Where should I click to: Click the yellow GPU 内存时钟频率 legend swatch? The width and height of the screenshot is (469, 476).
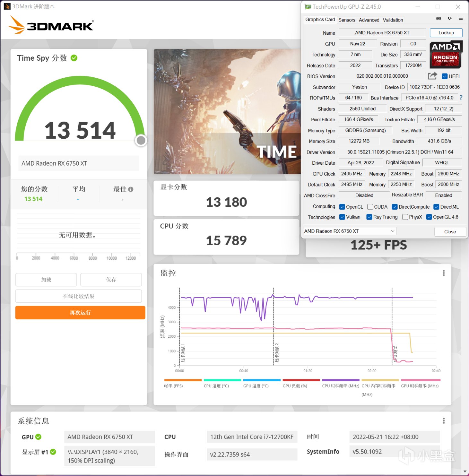pyautogui.click(x=380, y=380)
